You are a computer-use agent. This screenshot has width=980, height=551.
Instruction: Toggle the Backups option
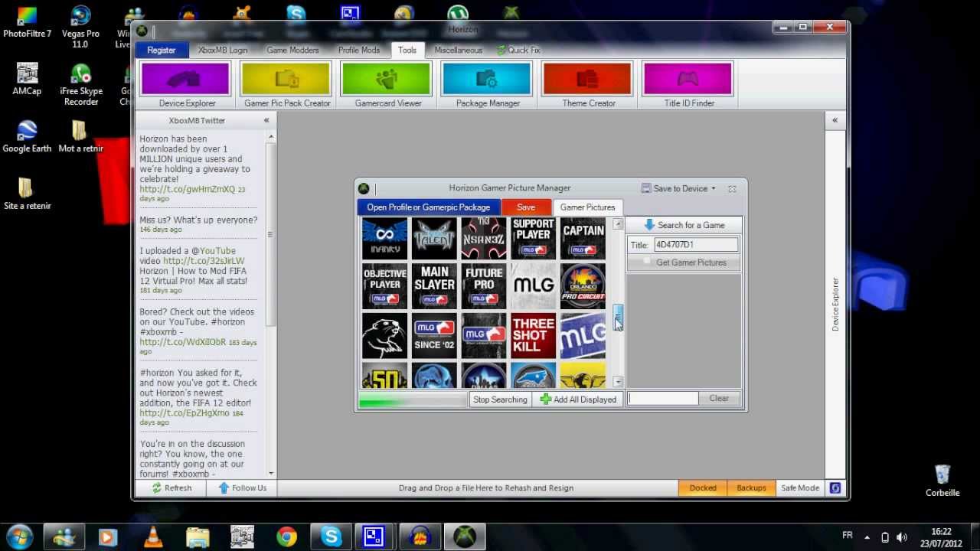point(751,487)
